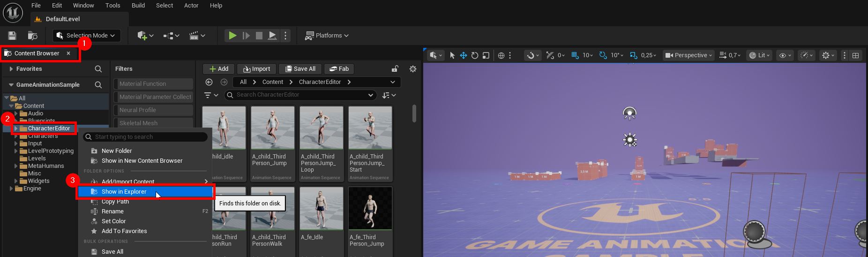
Task: Toggle the Material Parameter Collection filter
Action: (153, 97)
